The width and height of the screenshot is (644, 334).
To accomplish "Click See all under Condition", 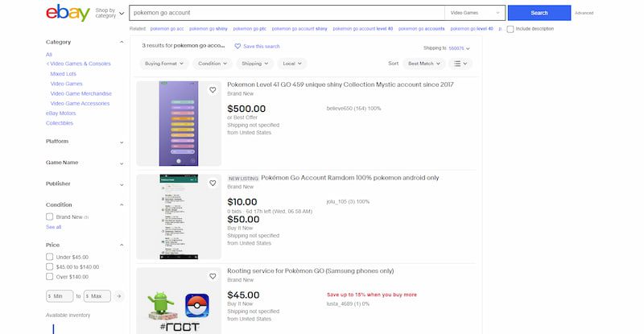I will click(x=53, y=227).
